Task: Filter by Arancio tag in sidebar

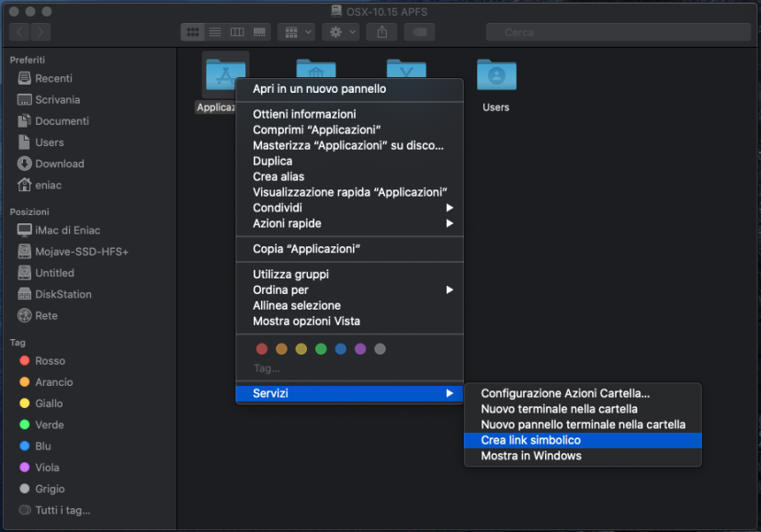Action: click(x=46, y=382)
